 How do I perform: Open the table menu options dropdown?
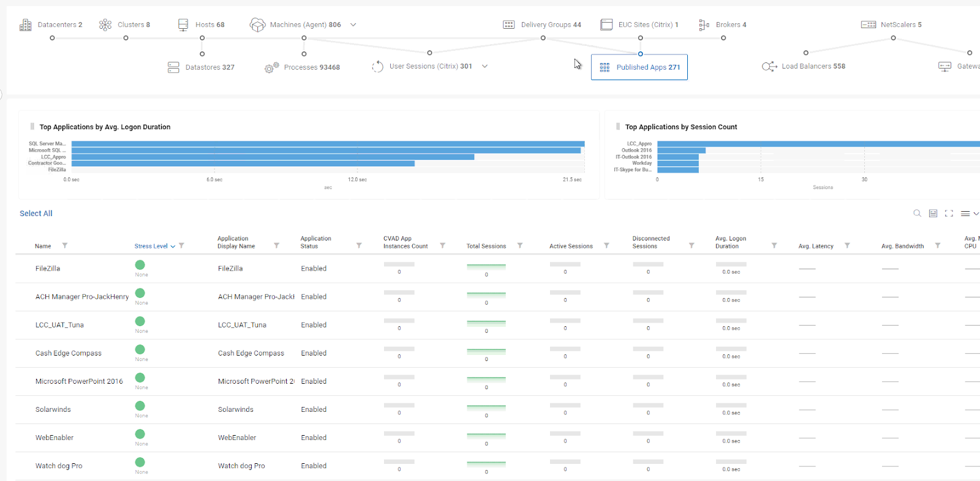(x=969, y=214)
